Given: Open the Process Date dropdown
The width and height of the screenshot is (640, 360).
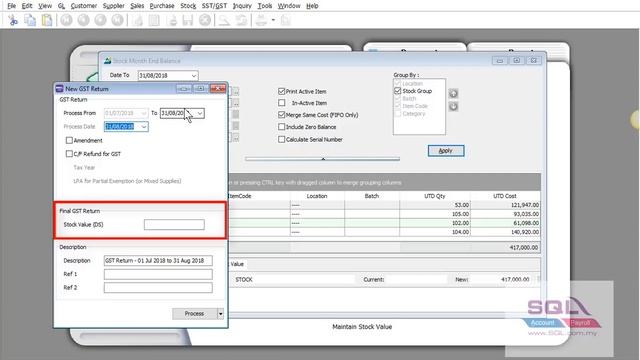Looking at the screenshot, I should tap(144, 127).
